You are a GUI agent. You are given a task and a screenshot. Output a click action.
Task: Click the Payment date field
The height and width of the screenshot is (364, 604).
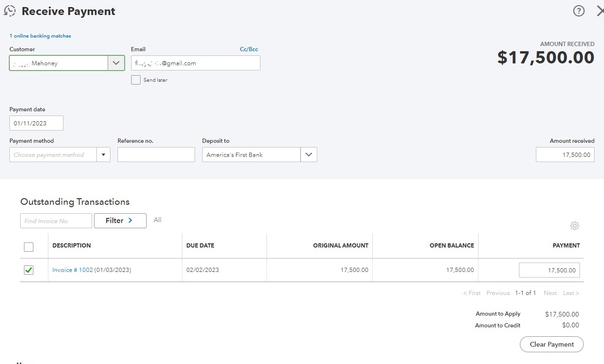(36, 123)
